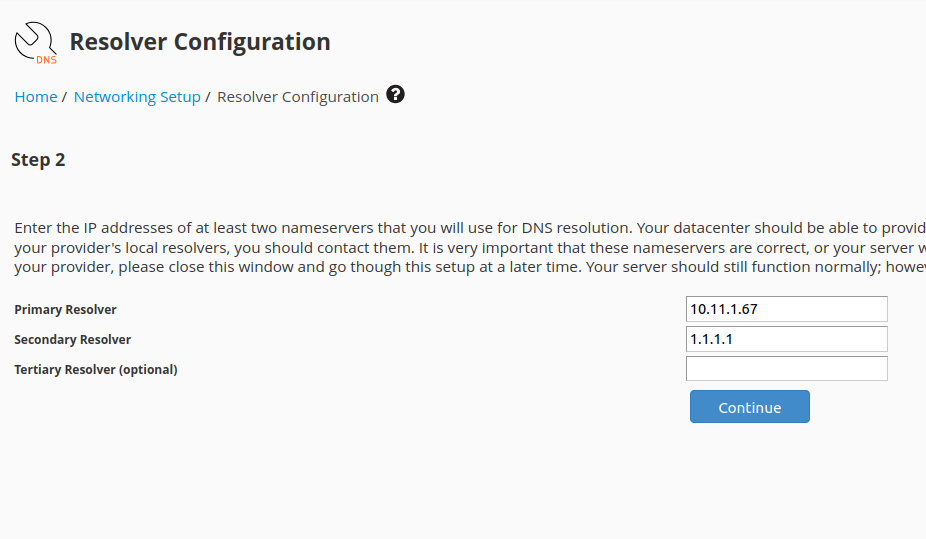Go to Home breadcrumb link
Screen dimensions: 926x539
(x=36, y=97)
